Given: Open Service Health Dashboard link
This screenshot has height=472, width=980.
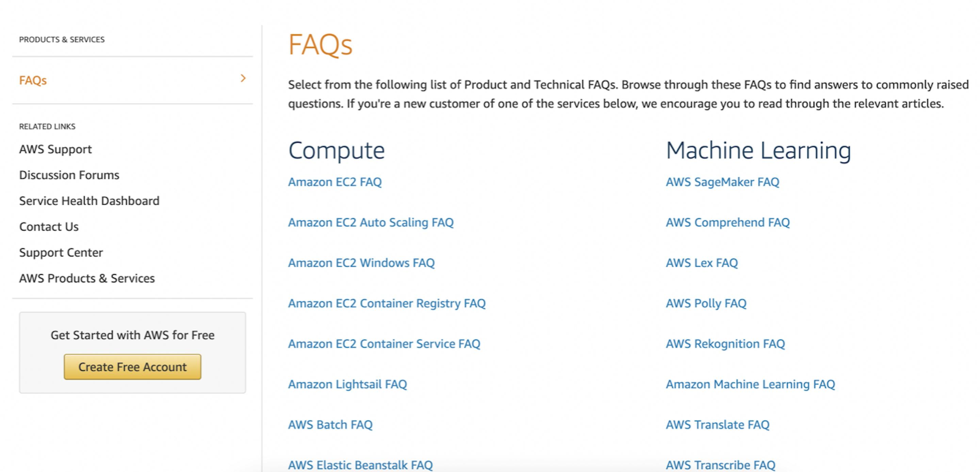Looking at the screenshot, I should (89, 201).
